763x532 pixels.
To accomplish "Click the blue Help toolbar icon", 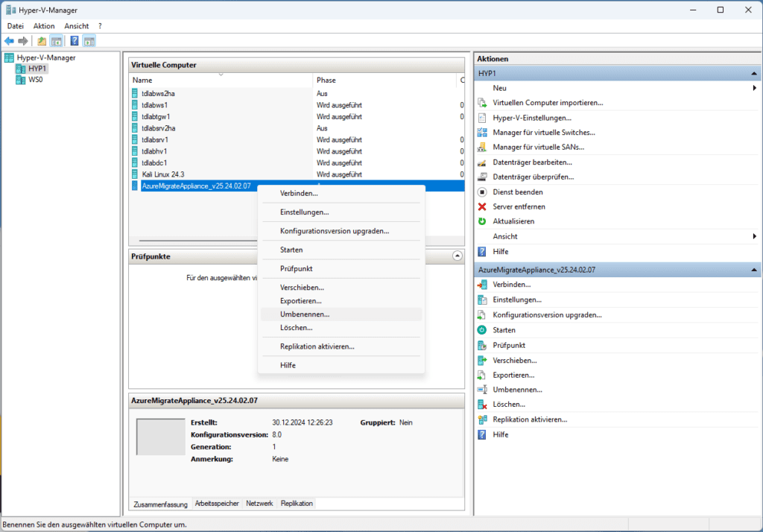I will pos(75,41).
